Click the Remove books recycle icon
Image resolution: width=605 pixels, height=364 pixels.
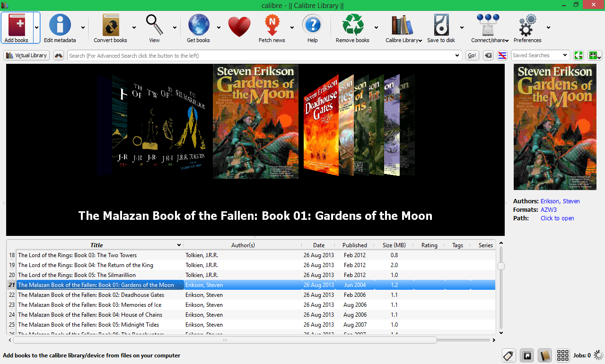coord(352,25)
